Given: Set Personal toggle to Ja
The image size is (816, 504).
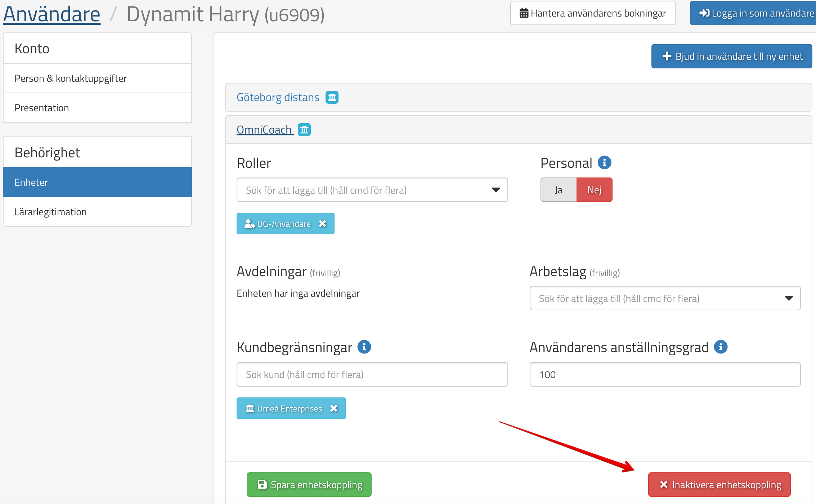Looking at the screenshot, I should pyautogui.click(x=559, y=190).
